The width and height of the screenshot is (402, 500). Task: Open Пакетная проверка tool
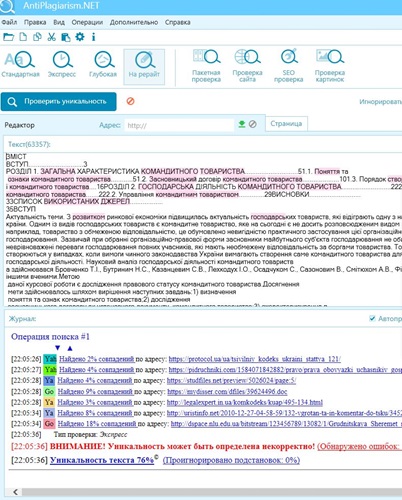206,66
